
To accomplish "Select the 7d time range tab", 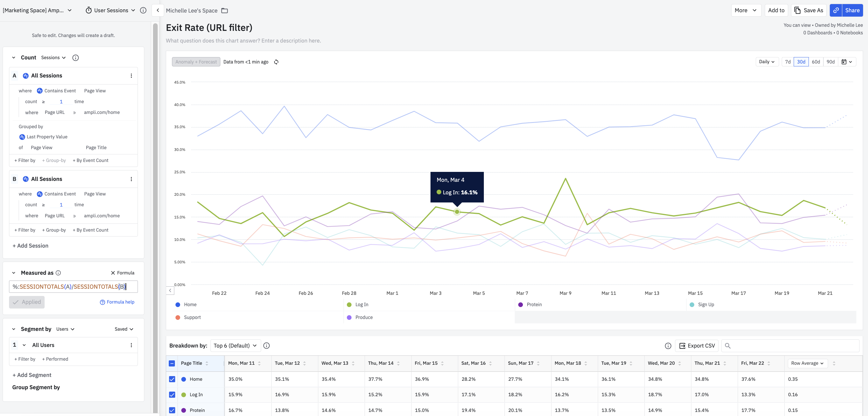I will (788, 62).
